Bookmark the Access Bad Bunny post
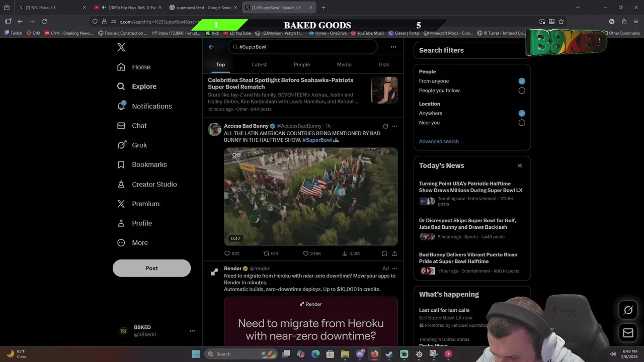This screenshot has width=644, height=362. point(384,253)
